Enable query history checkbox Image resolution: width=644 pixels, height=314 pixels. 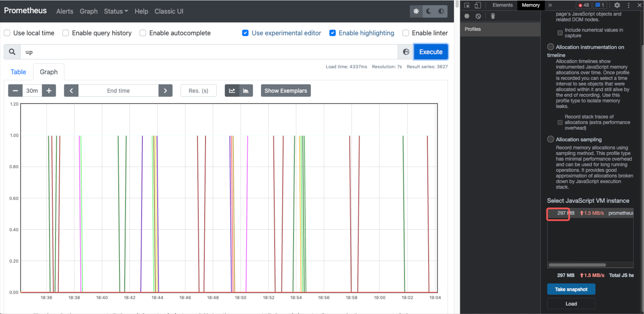click(x=66, y=33)
